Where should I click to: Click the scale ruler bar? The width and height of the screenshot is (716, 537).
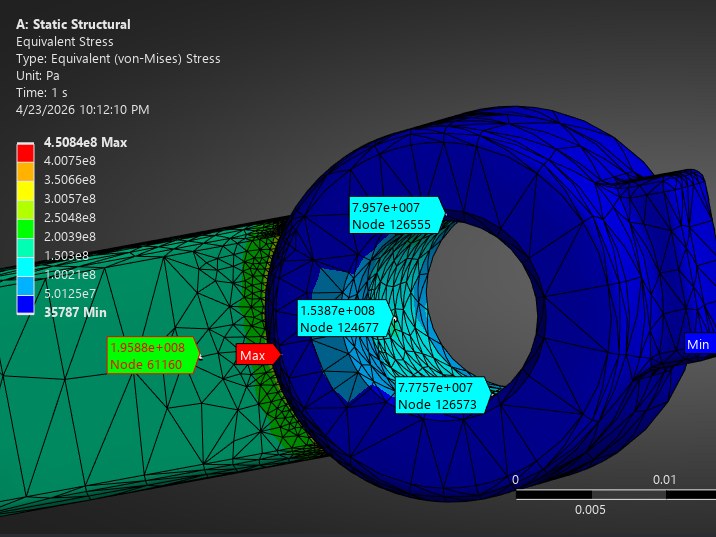pos(616,495)
